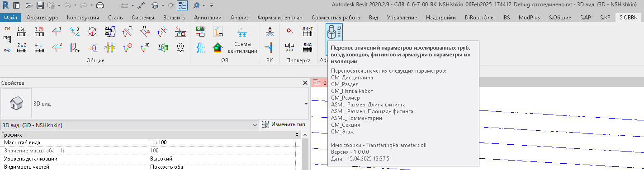Open the default 3D view house icon
The height and width of the screenshot is (170, 644).
(x=155, y=6)
